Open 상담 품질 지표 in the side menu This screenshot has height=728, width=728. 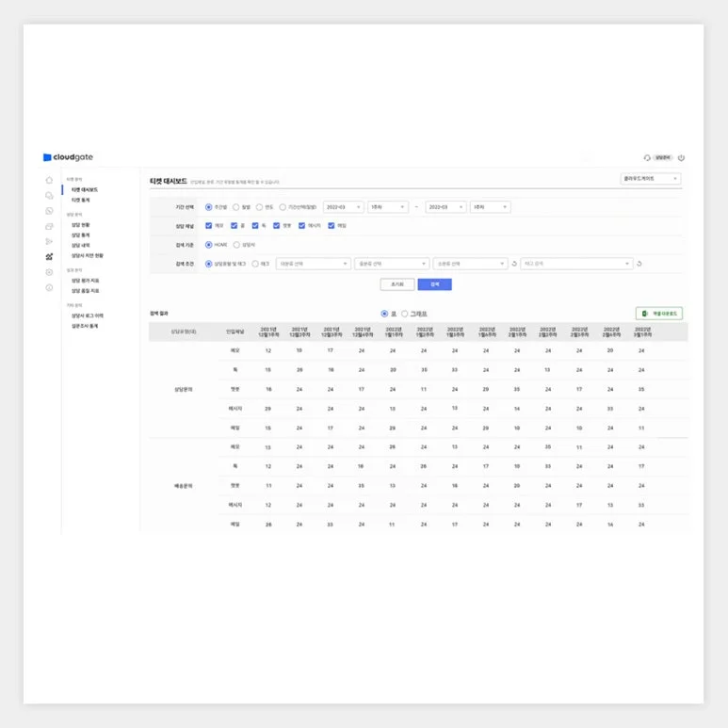(85, 291)
